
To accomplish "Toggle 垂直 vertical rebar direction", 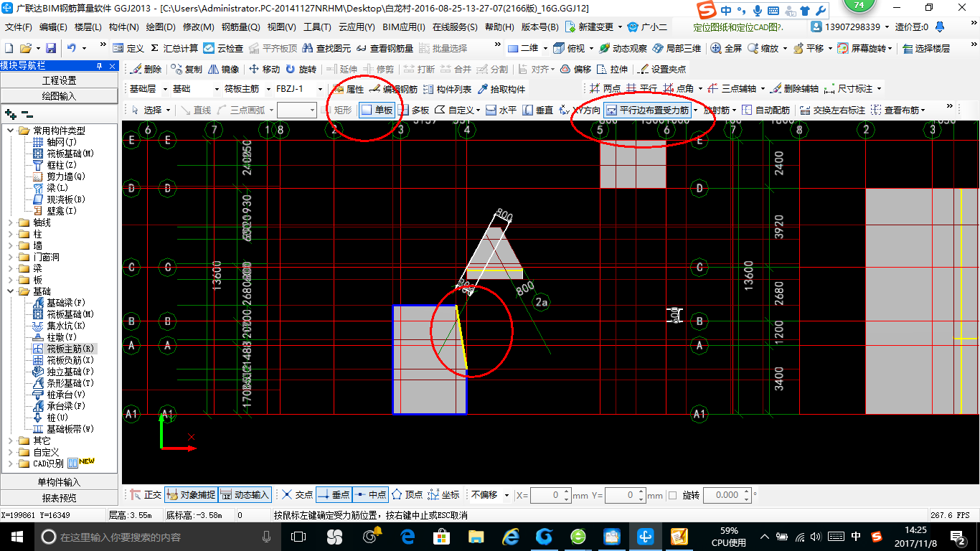I will tap(537, 110).
